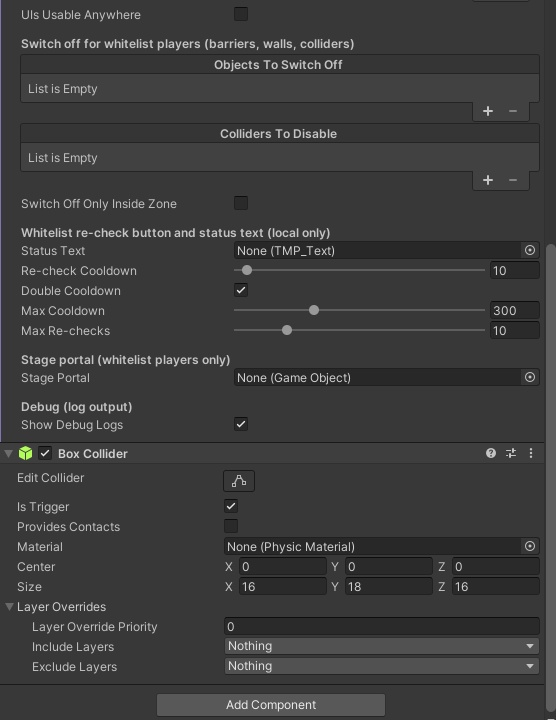This screenshot has width=556, height=720.
Task: Add item to Colliders To Disable list
Action: 488,180
